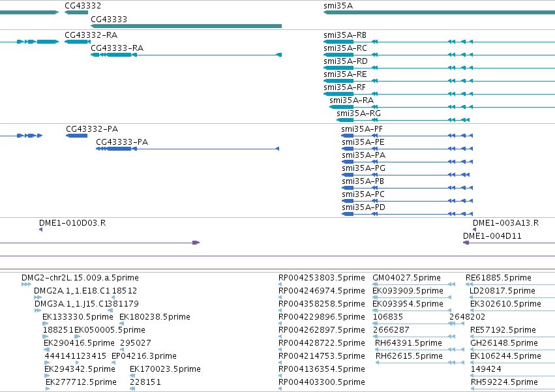Select protein CG43332-PA

[x=92, y=129]
